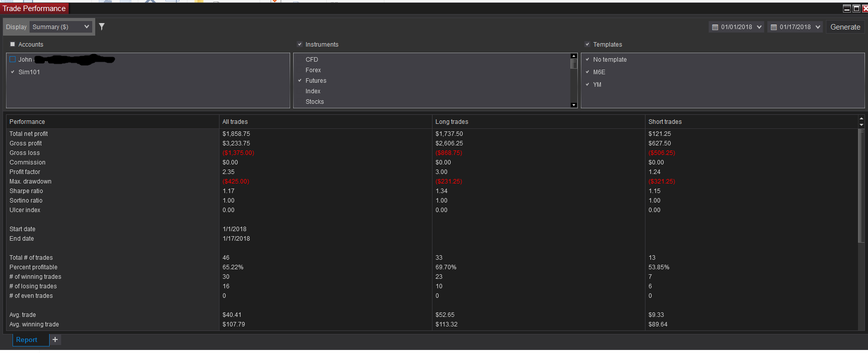868x353 pixels.
Task: Click the $107.79 avg winning trade value
Action: click(234, 324)
